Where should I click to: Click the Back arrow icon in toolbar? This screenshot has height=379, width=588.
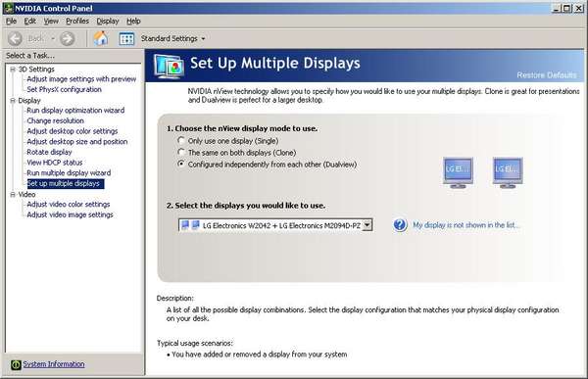tap(16, 38)
